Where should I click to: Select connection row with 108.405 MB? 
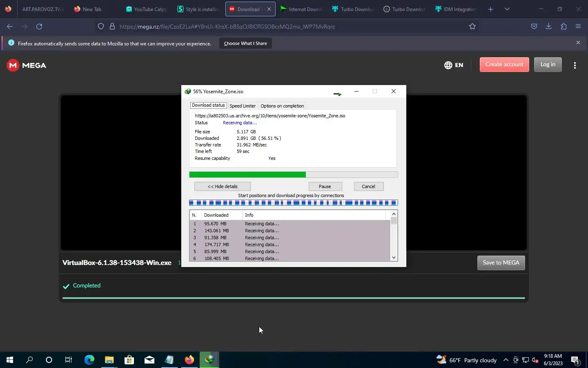point(290,258)
